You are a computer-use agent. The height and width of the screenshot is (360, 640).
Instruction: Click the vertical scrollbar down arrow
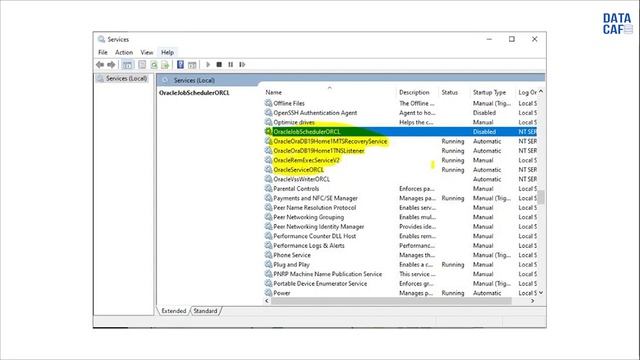click(541, 293)
